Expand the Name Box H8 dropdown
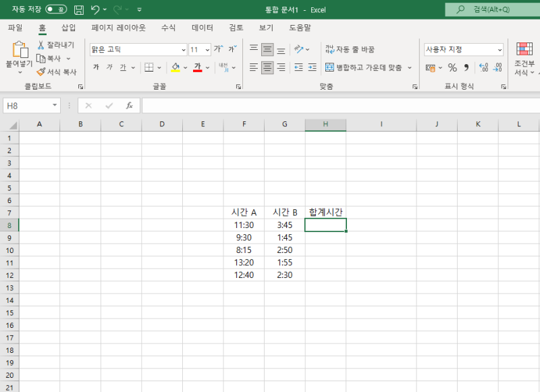The height and width of the screenshot is (392, 540). pyautogui.click(x=55, y=105)
